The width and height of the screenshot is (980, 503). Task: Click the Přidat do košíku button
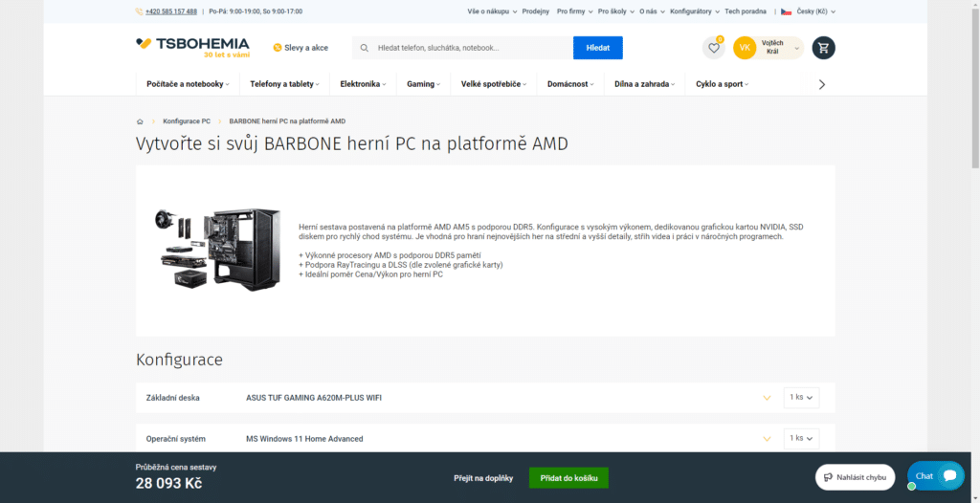[x=568, y=477]
